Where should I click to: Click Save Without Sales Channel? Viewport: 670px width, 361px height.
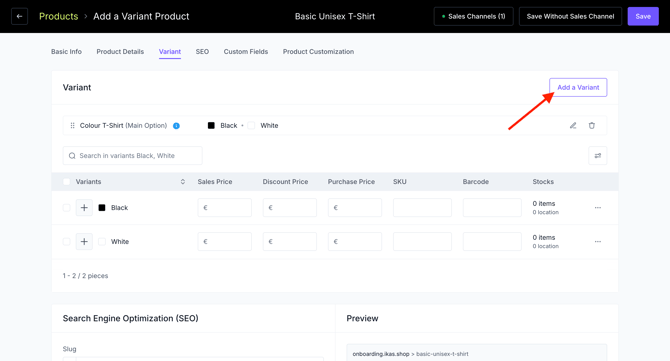coord(570,16)
